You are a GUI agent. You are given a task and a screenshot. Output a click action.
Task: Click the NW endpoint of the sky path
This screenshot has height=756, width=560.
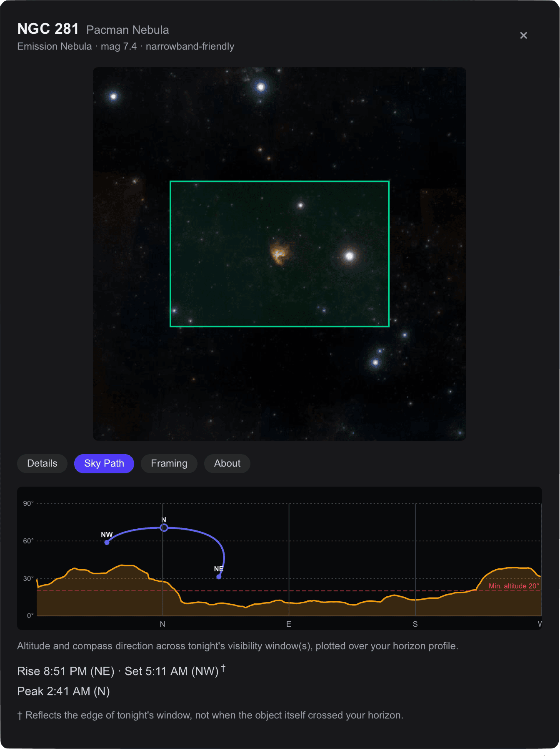pos(107,543)
